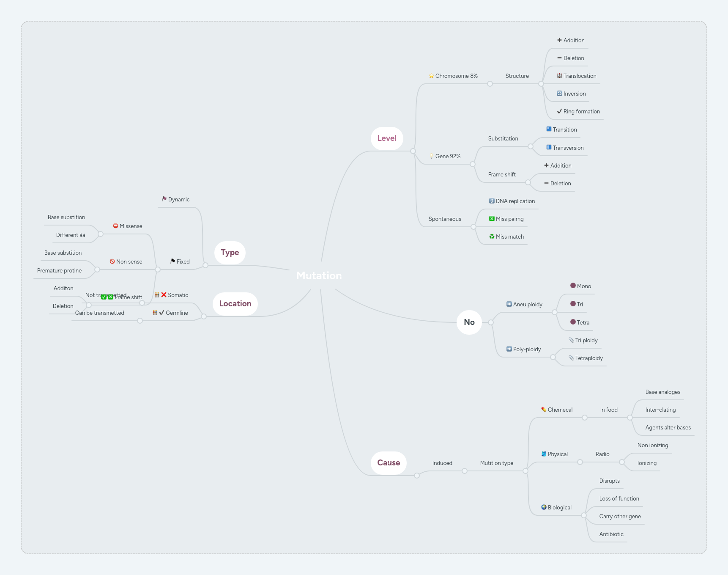Select the star icon on Chromosome 8% node
This screenshot has width=728, height=575.
430,76
